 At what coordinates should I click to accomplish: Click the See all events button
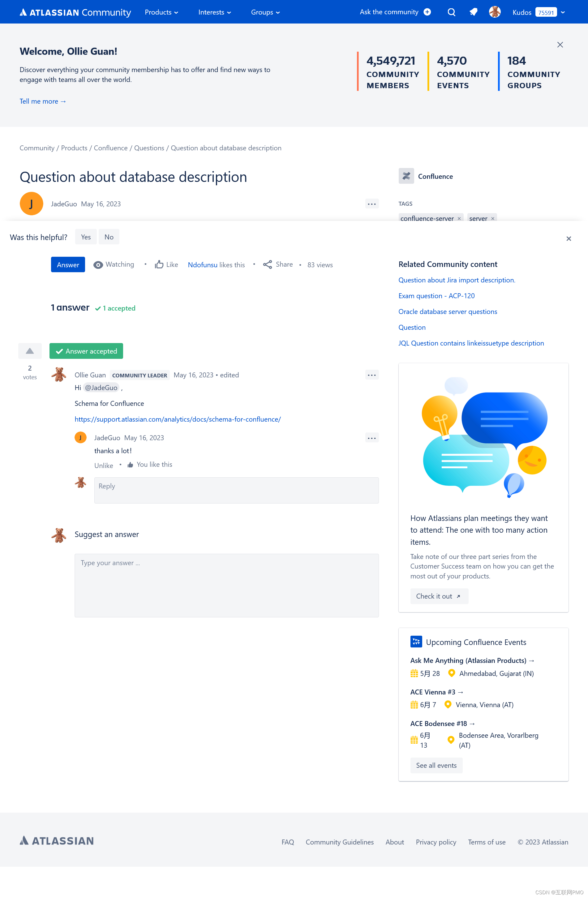point(436,765)
